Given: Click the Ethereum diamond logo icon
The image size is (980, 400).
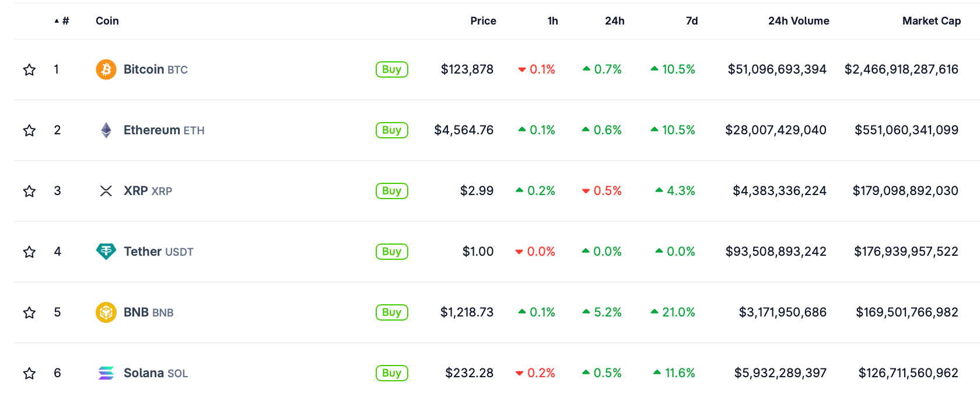Looking at the screenshot, I should tap(106, 130).
